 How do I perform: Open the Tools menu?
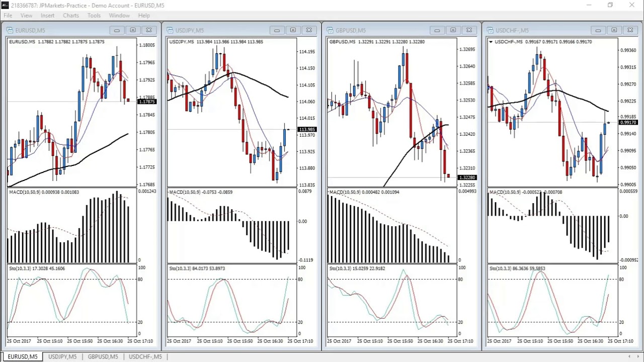click(94, 16)
